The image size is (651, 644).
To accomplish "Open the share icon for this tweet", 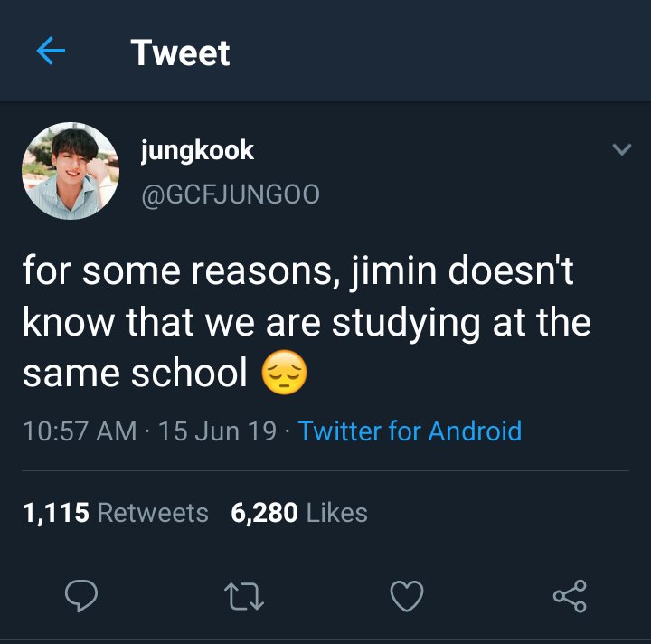I will point(570,596).
